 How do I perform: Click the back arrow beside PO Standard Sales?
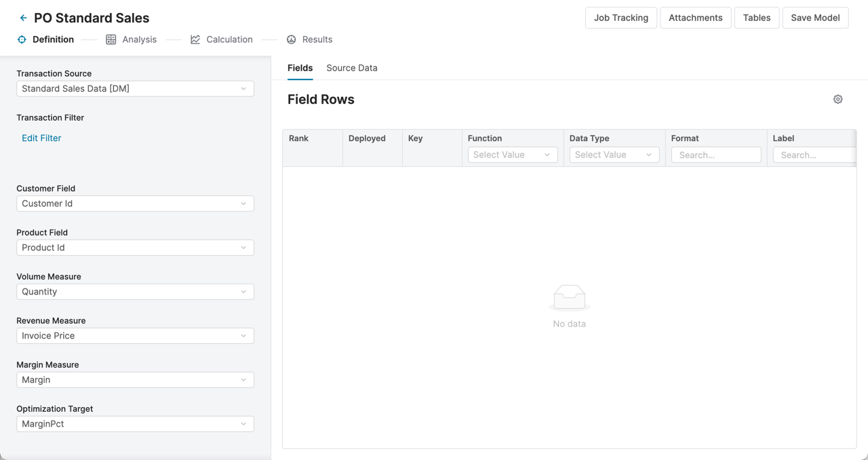[23, 18]
